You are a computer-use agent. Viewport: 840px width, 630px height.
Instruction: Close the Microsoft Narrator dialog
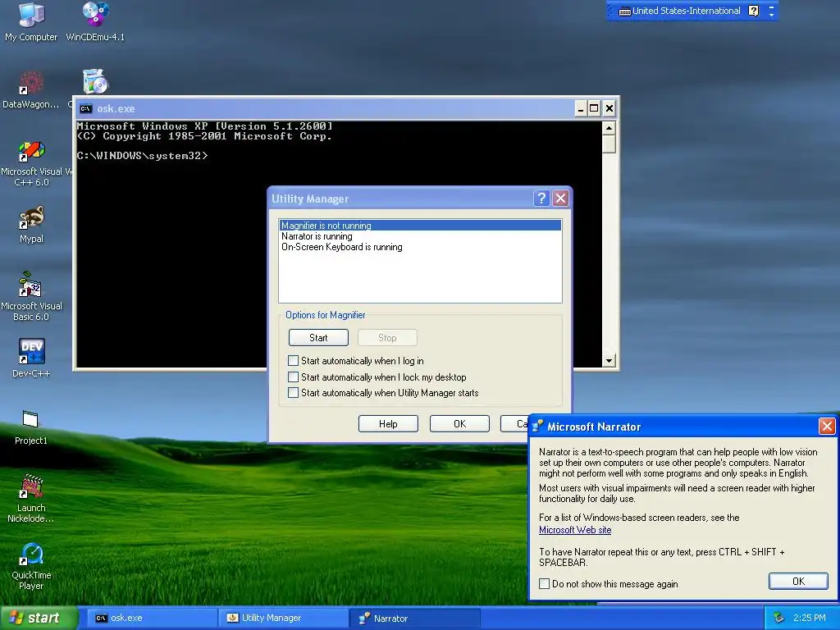click(x=827, y=427)
